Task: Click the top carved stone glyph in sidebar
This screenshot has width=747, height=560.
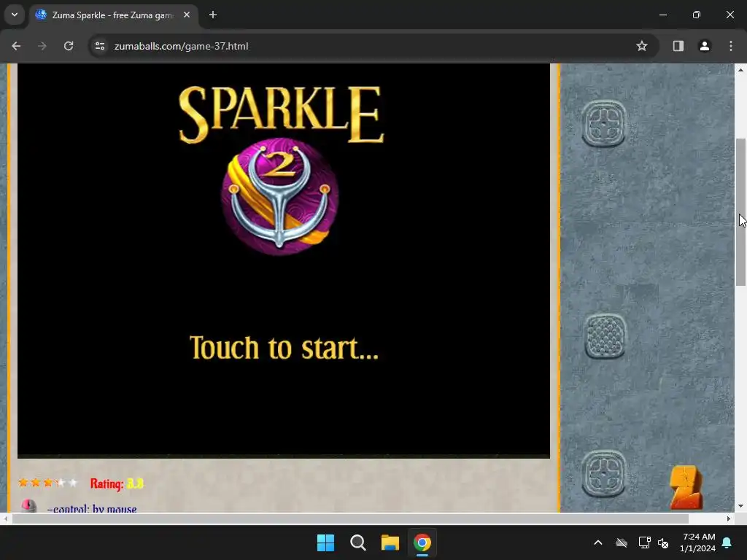Action: click(603, 123)
